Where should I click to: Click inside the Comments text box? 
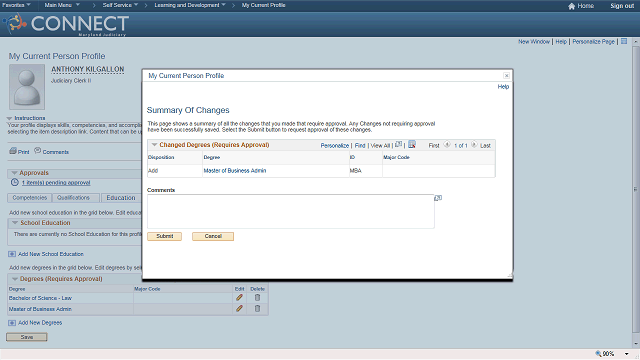[x=291, y=211]
